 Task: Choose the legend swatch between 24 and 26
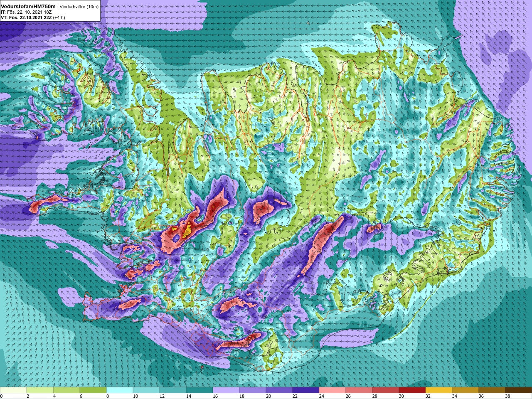pyautogui.click(x=332, y=390)
